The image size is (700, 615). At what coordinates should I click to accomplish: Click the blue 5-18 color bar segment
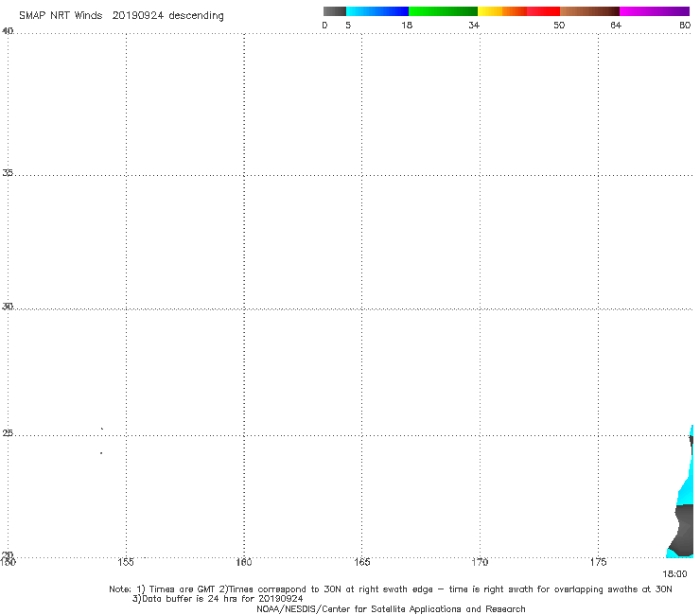pos(377,11)
